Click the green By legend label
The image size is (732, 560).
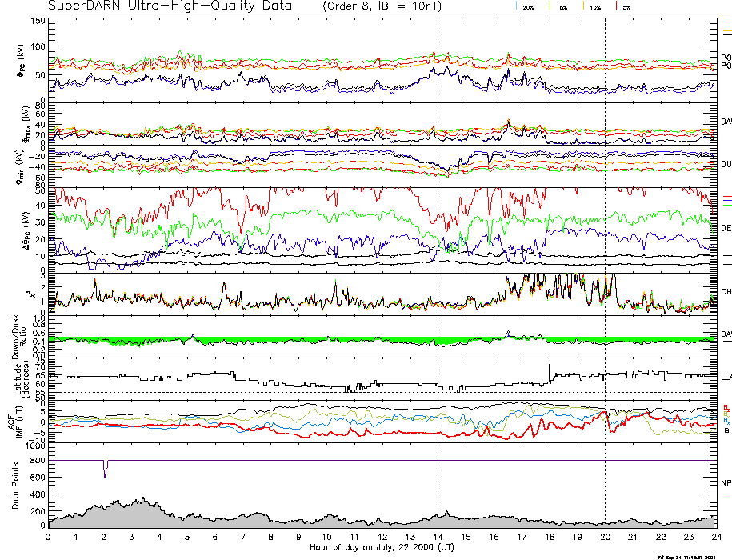(726, 414)
